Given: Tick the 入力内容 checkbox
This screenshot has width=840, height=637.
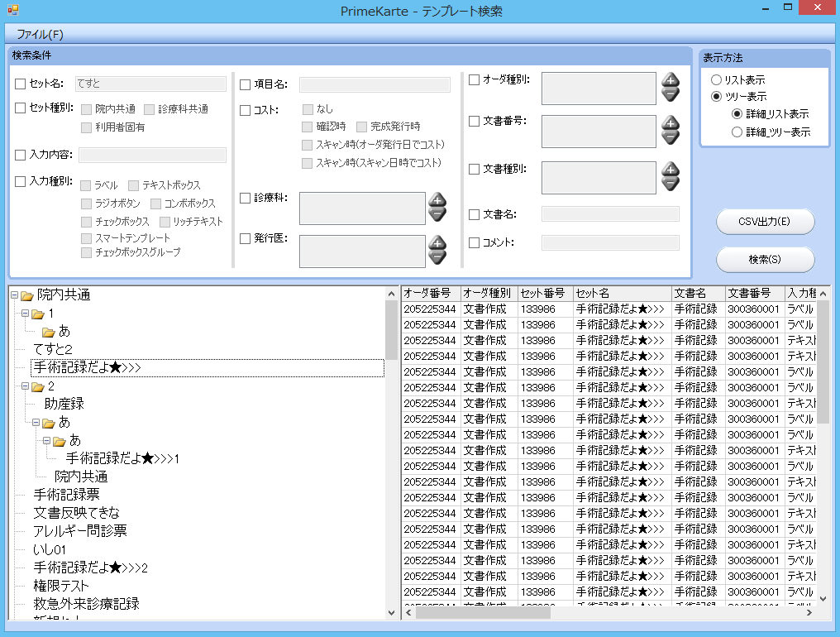Looking at the screenshot, I should point(21,155).
